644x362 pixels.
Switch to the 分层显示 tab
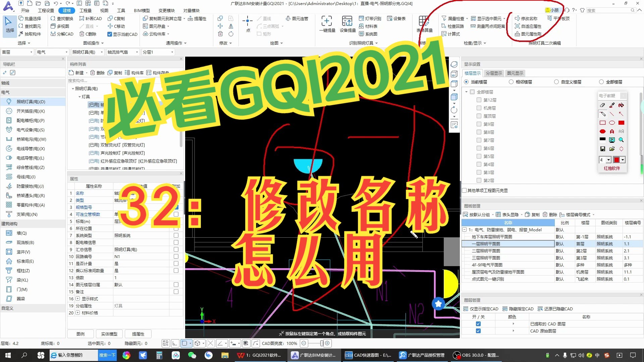[x=494, y=73]
